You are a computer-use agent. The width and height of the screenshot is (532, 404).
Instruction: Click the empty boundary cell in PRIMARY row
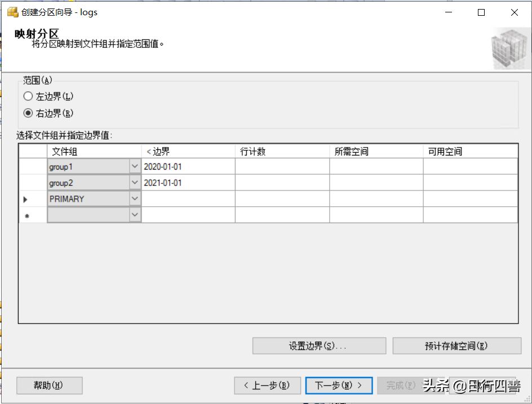tap(188, 199)
